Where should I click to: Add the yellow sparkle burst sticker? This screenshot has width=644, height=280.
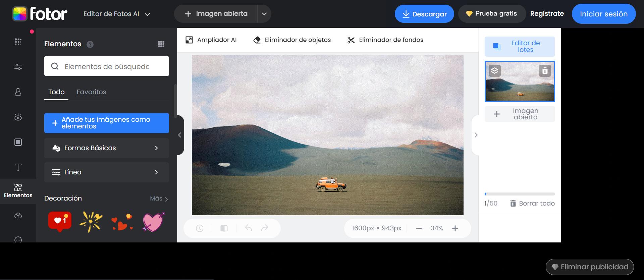[x=91, y=222]
